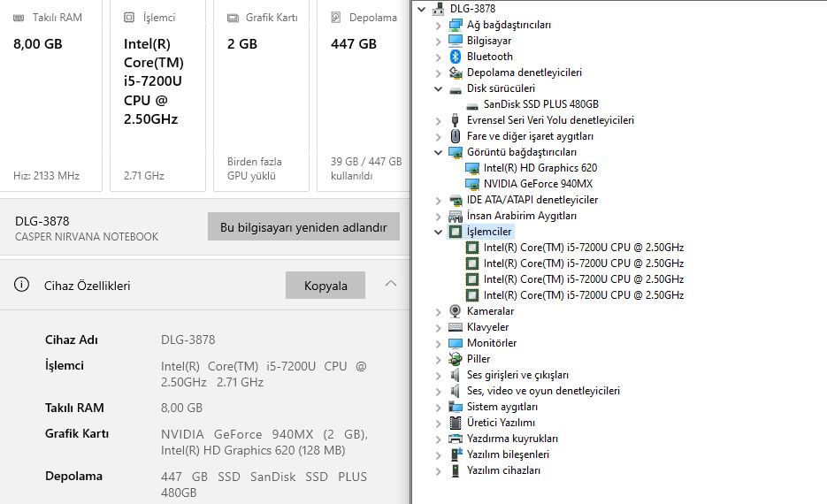Click the Ağ bağdaştırıcıları network icon
This screenshot has height=504, width=827.
[x=456, y=25]
